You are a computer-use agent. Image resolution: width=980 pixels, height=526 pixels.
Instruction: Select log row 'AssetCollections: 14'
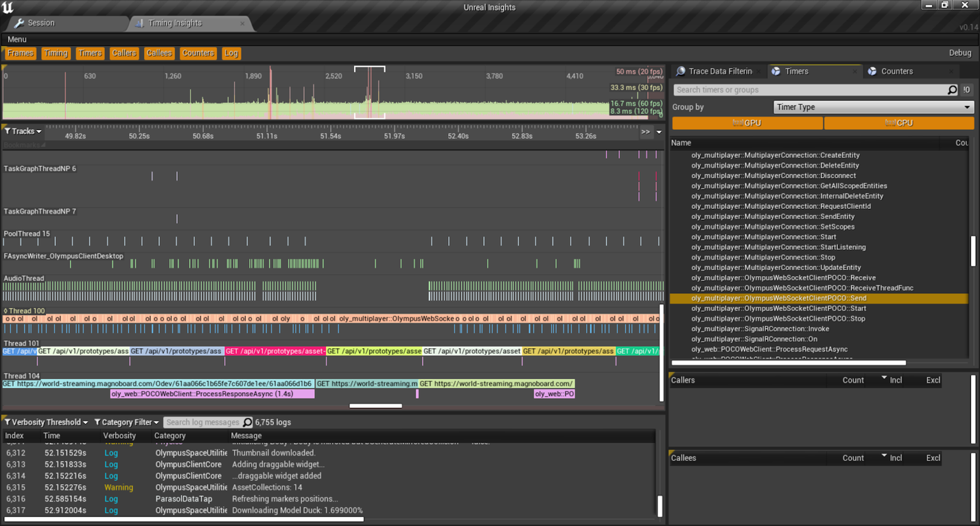click(x=330, y=488)
